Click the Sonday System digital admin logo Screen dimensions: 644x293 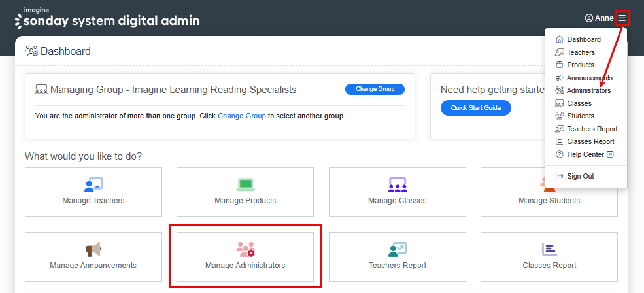pos(107,20)
